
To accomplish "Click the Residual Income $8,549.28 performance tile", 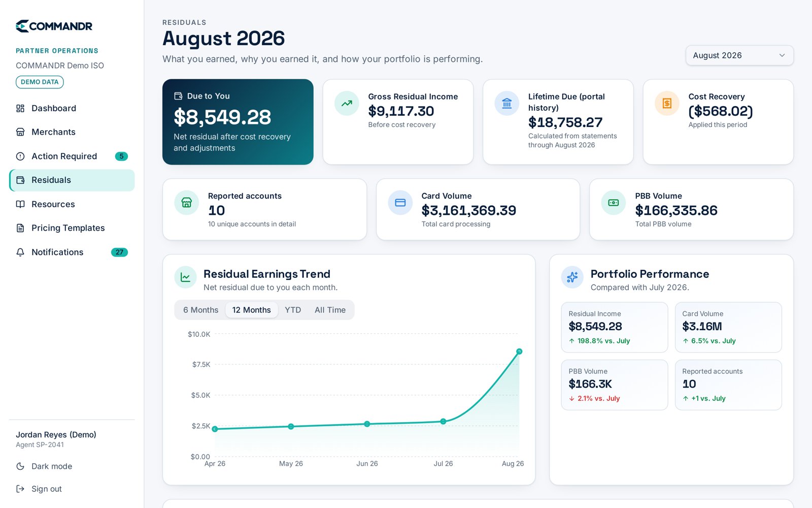I will click(615, 327).
